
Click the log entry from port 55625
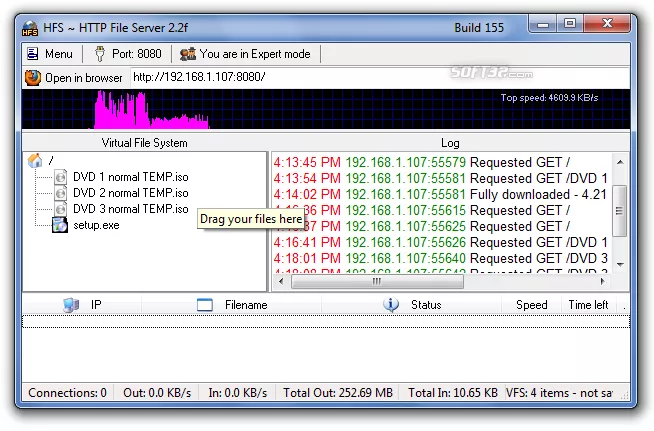click(422, 227)
